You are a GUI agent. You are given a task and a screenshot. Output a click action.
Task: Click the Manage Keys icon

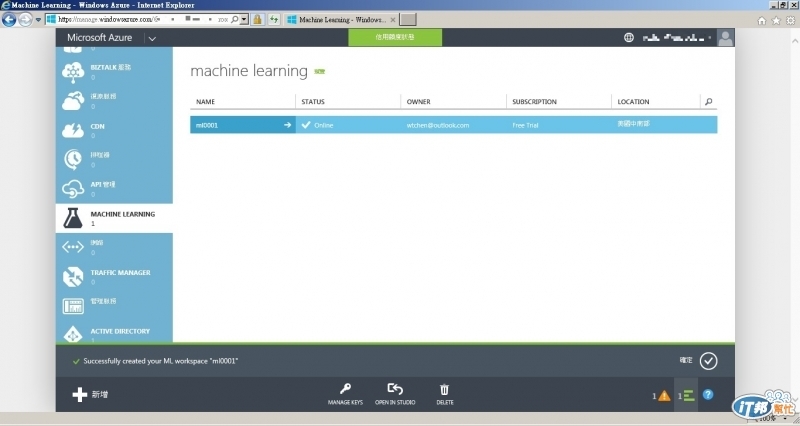(x=345, y=389)
